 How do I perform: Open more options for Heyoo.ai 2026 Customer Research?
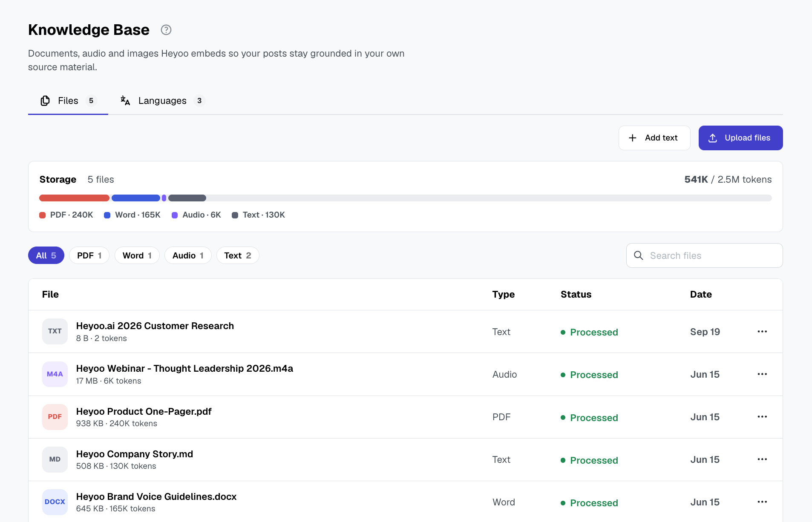[x=762, y=331]
